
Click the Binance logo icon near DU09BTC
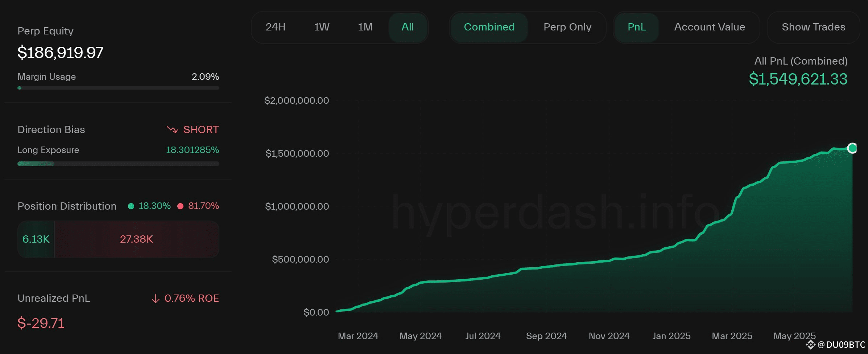click(x=810, y=344)
